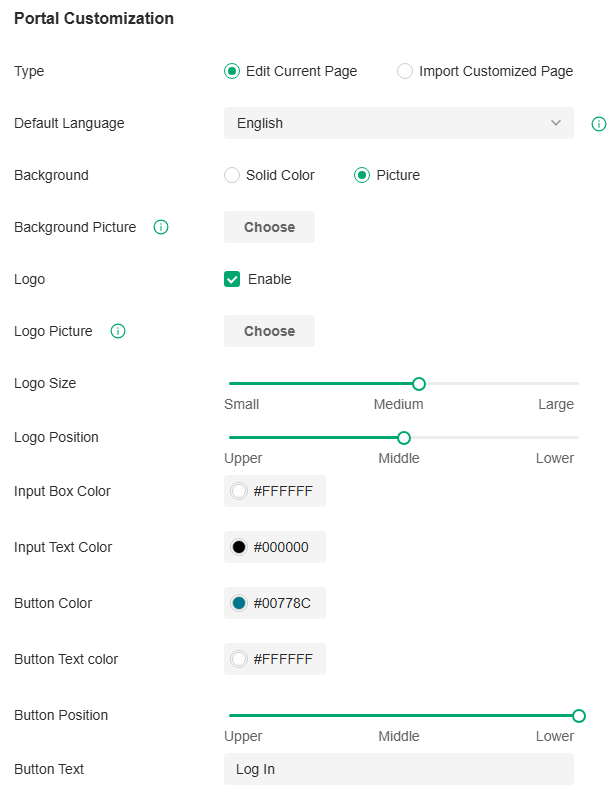This screenshot has width=613, height=795.
Task: Click the Logo Picture info icon
Action: [118, 331]
